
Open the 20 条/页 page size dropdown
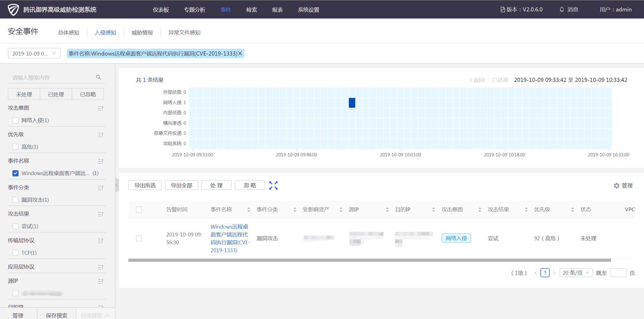[x=576, y=273]
